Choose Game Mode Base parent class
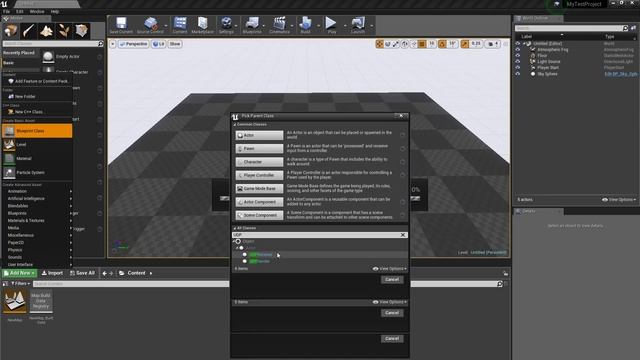The height and width of the screenshot is (360, 640). click(259, 189)
